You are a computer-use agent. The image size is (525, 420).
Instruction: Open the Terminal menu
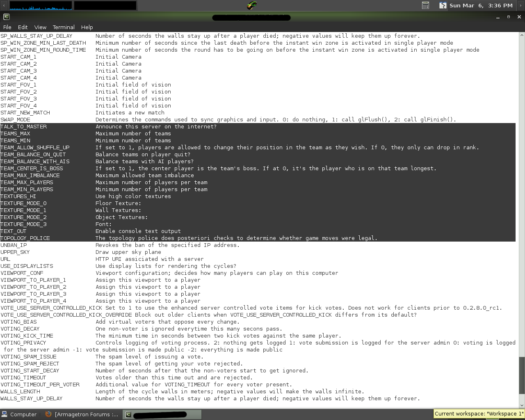[x=64, y=27]
